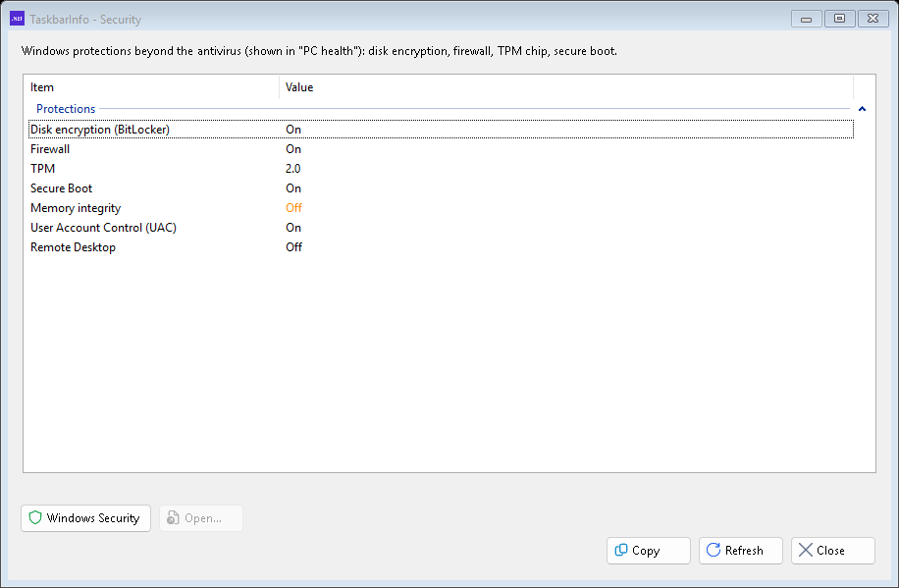899x588 pixels.
Task: Select the User Account Control (UAC) row
Action: coord(441,228)
